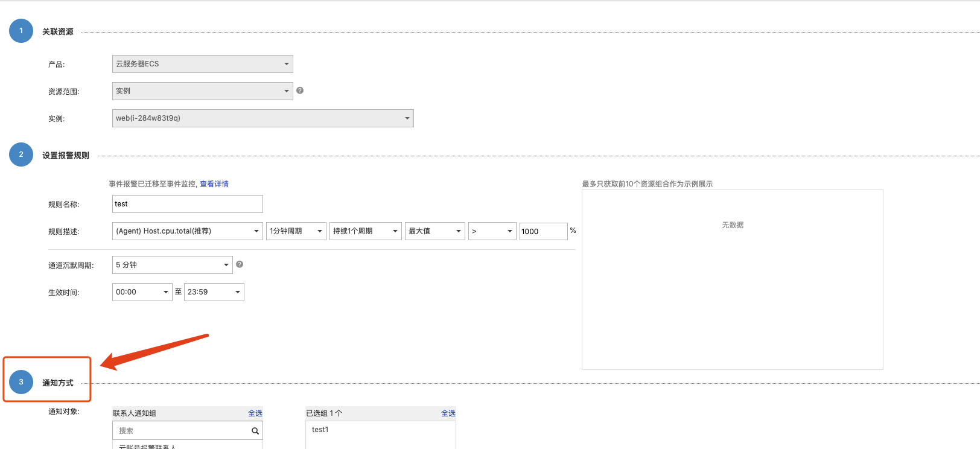Click the help icon beside 资源范围 dropdown
Viewport: 980px width, 449px height.
(300, 91)
